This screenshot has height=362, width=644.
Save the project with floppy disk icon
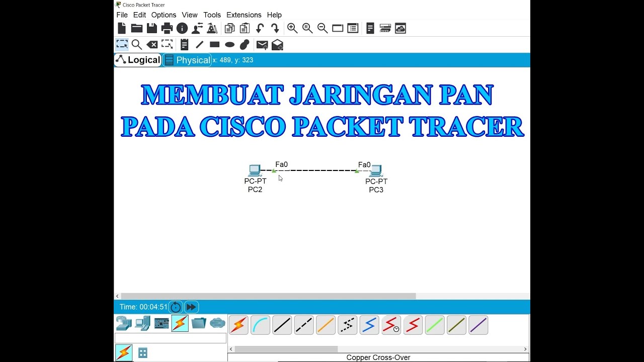(152, 29)
